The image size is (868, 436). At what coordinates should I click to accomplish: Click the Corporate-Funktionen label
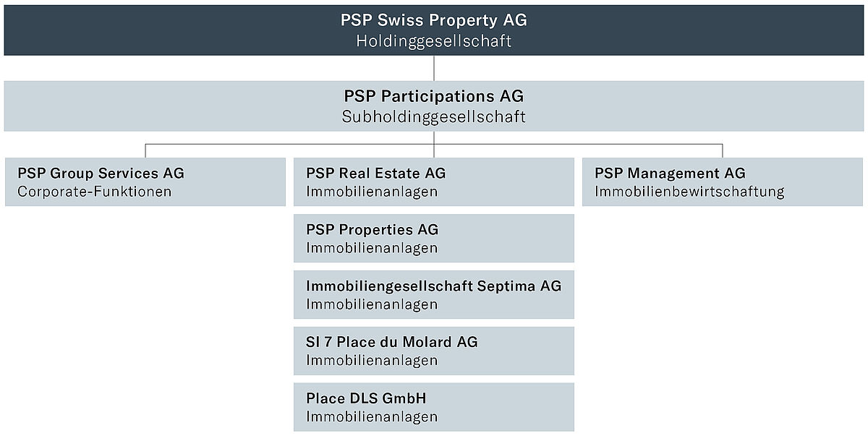pos(95,192)
